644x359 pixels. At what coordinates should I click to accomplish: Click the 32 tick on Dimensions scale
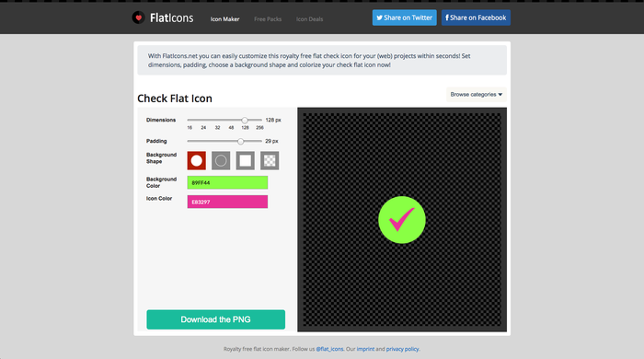[217, 128]
